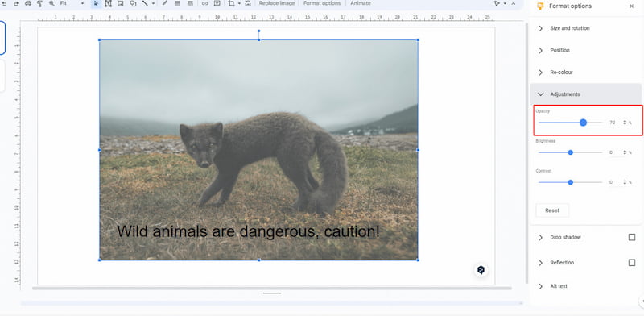Viewport: 644px width, 316px height.
Task: Click the Opacity slider handle
Action: (583, 123)
